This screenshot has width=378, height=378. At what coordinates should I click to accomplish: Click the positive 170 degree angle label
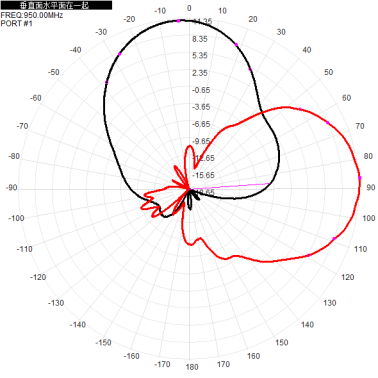pos(223,364)
